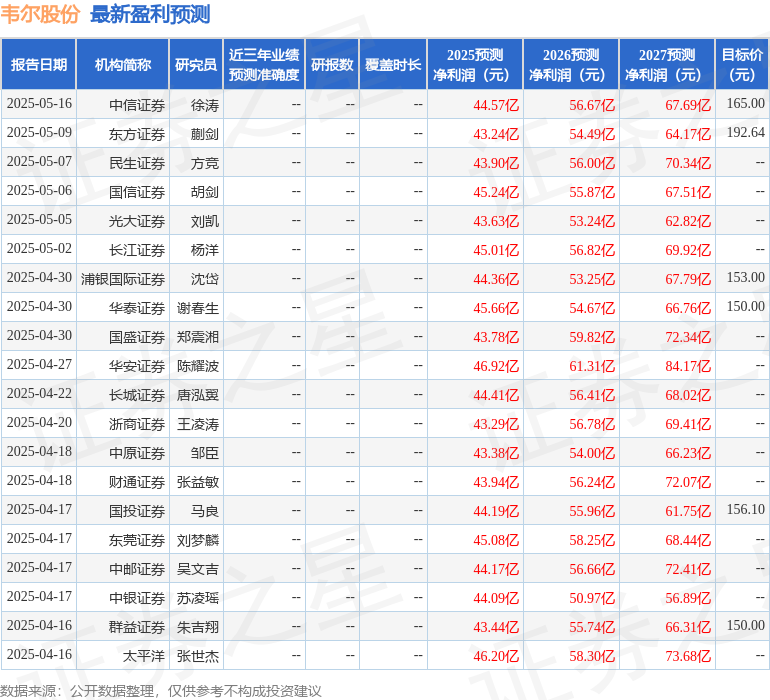This screenshot has height=700, width=770.
Task: Select the 机构简称 column header
Action: (122, 65)
